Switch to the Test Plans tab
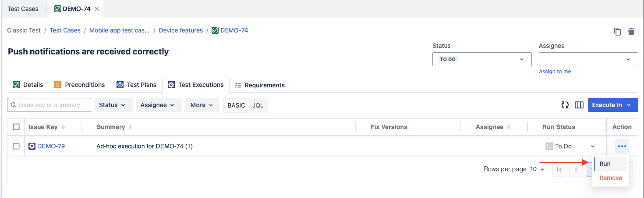644x198 pixels. [137, 85]
